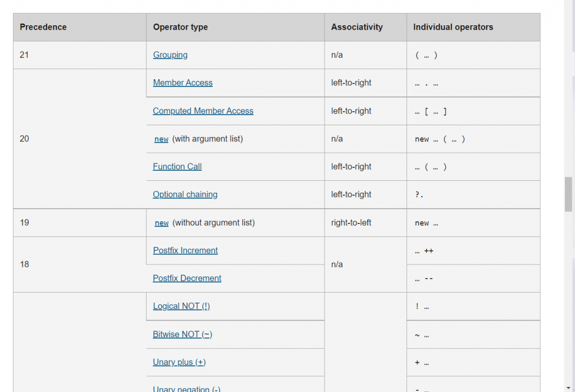Click the Associativity column header

(357, 27)
